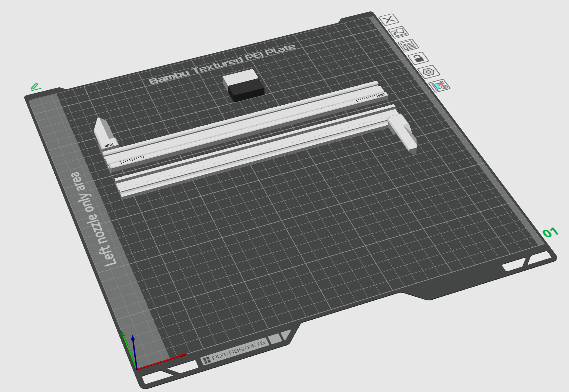Edit plate name with green pencil icon

tap(35, 87)
